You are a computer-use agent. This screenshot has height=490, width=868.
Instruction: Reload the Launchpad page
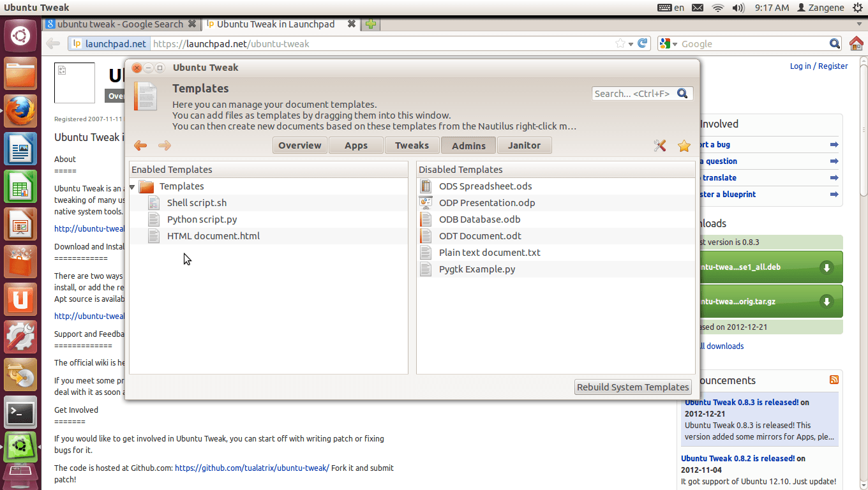click(643, 43)
